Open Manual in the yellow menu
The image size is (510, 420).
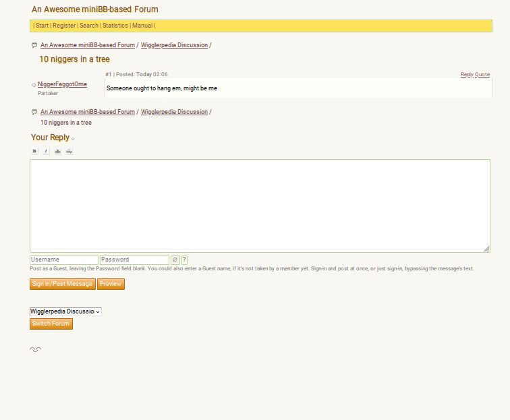tap(142, 26)
